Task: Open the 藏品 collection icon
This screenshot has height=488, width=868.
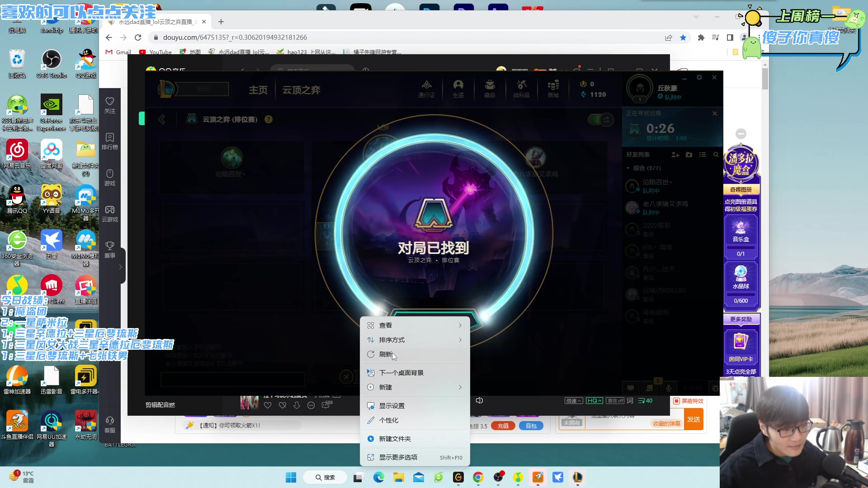Action: (x=490, y=89)
